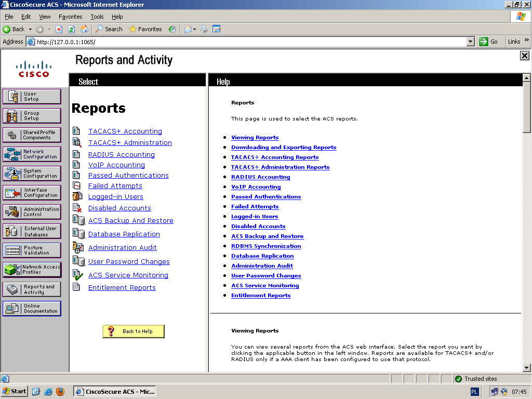
Task: Open Online Documentation sidebar button
Action: (x=32, y=309)
